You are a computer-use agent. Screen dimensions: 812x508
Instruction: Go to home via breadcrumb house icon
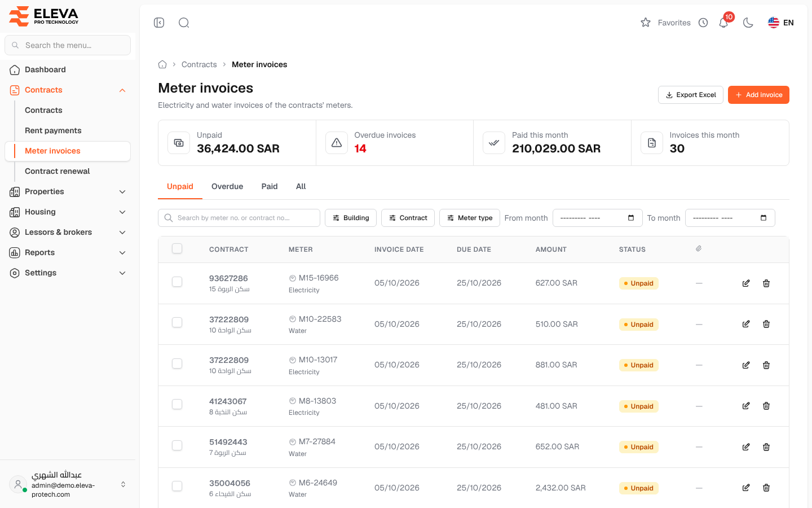pos(162,64)
